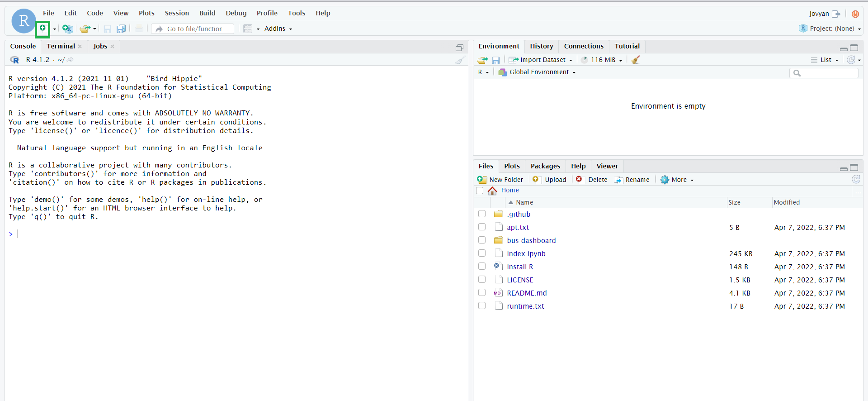Check the README.md checkbox
This screenshot has width=868, height=401.
coord(482,292)
